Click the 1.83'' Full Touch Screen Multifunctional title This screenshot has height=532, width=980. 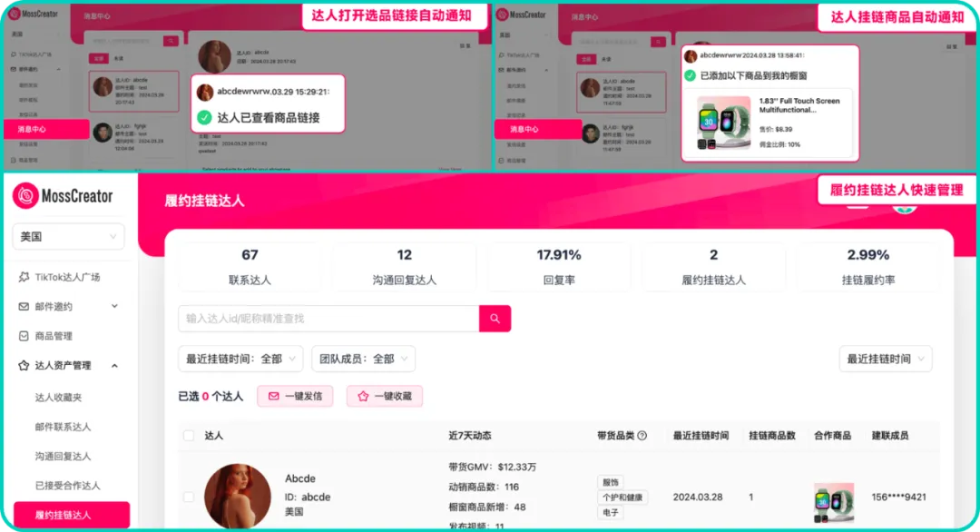799,105
